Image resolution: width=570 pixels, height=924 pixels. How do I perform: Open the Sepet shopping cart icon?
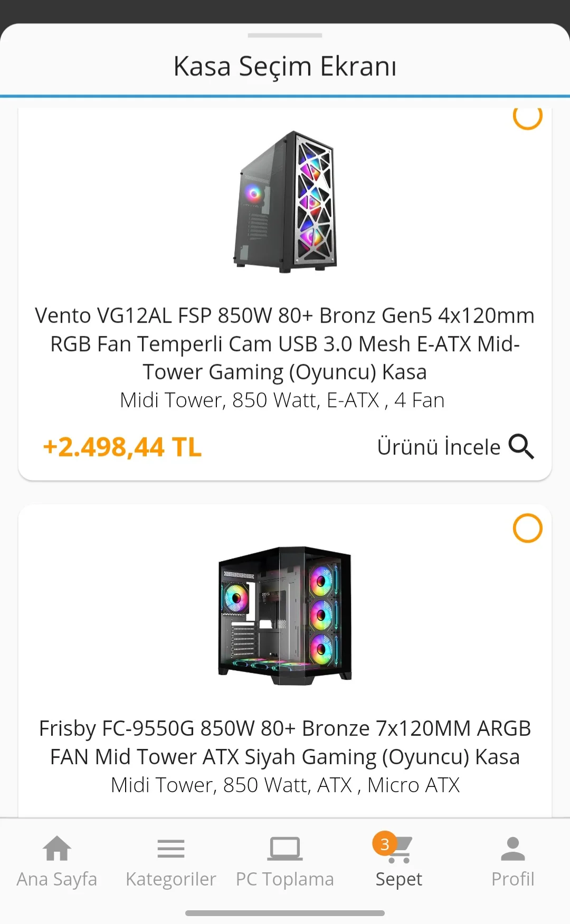pyautogui.click(x=402, y=850)
